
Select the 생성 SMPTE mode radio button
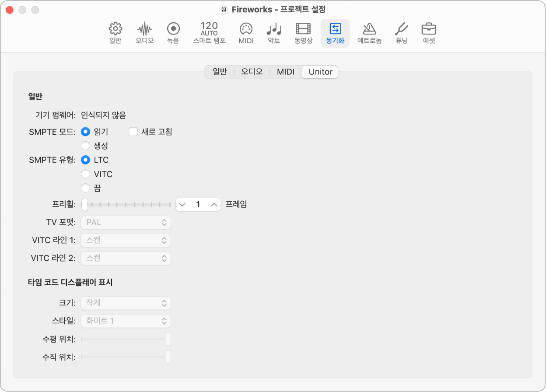[86, 146]
